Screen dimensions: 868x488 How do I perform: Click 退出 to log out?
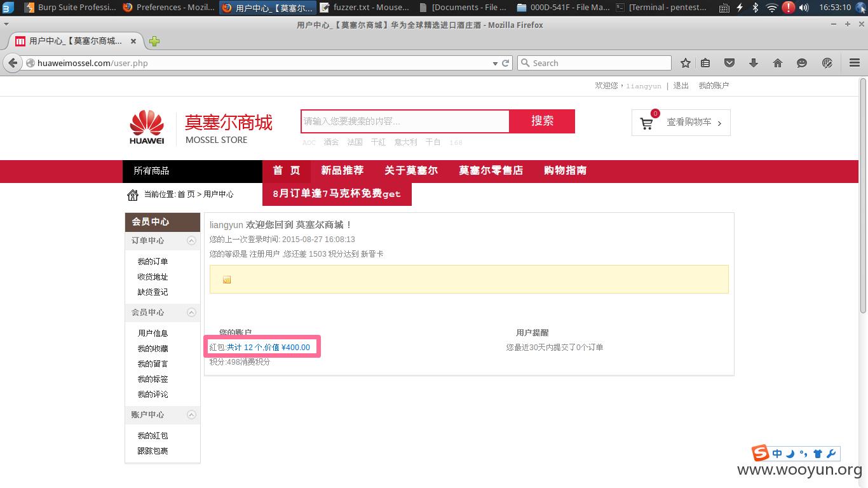[681, 85]
